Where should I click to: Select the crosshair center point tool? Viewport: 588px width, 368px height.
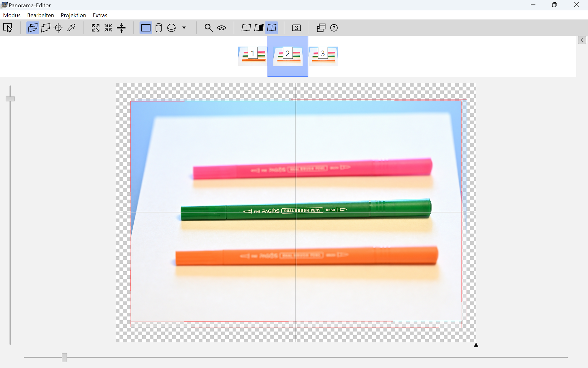coord(58,28)
